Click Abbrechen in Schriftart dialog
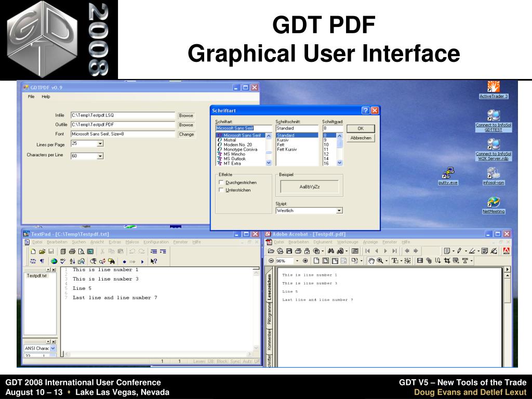Viewport: 532px width, 399px height. pyautogui.click(x=361, y=138)
